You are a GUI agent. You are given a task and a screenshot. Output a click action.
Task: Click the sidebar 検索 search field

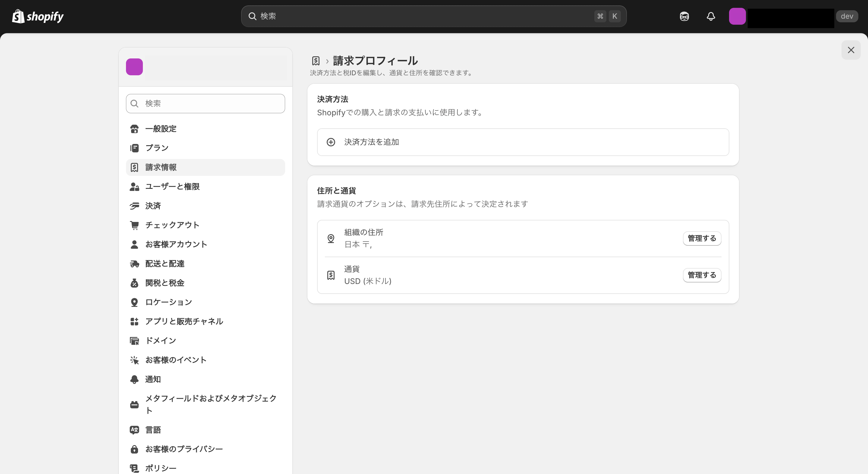[205, 103]
